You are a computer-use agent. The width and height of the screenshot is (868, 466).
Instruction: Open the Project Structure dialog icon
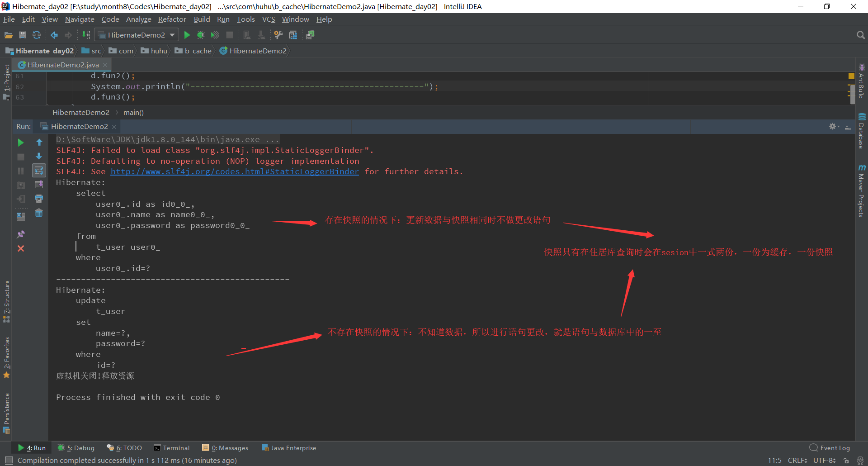(x=293, y=35)
